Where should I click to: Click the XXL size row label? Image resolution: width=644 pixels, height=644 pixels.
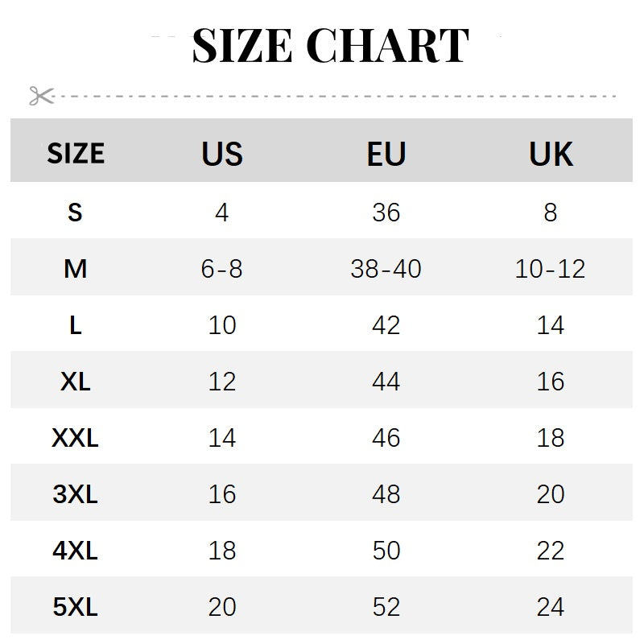coord(75,438)
